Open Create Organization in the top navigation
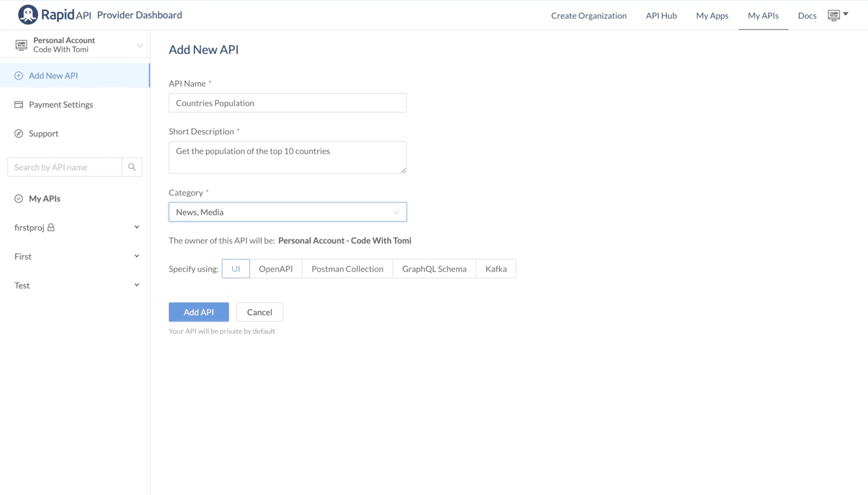 click(589, 16)
